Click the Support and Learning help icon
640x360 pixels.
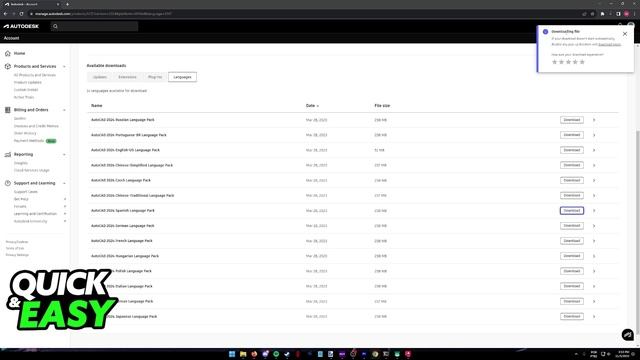7,183
